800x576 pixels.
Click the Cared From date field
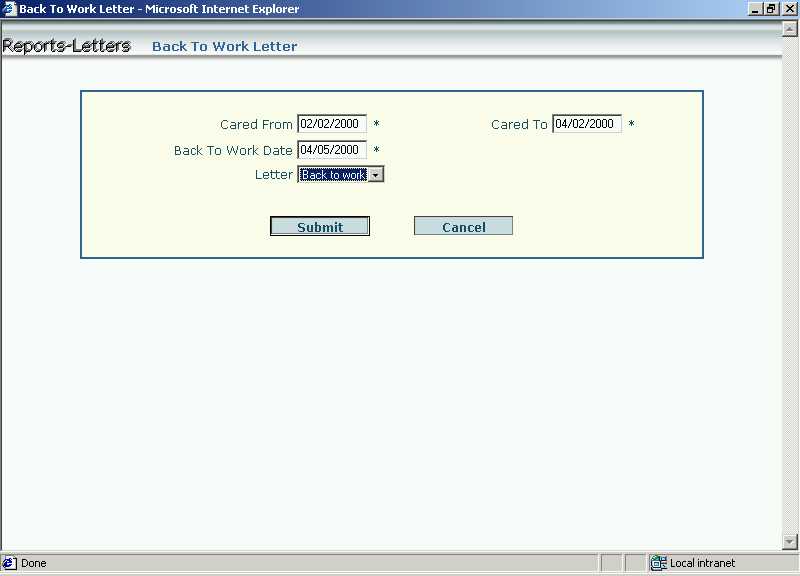coord(332,123)
